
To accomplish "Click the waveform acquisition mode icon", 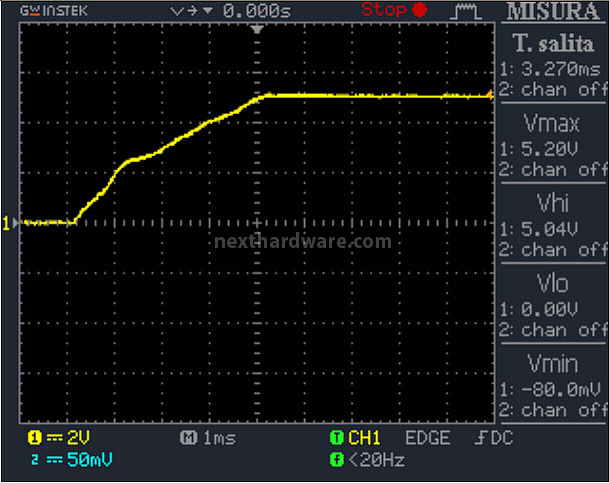I will click(466, 12).
